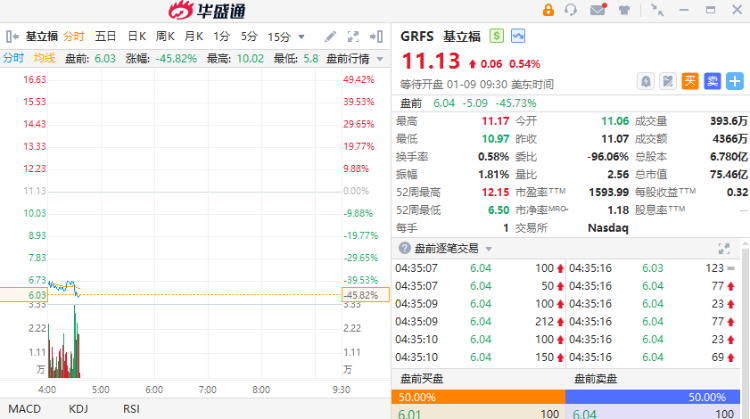
Task: Click the 52周最高 value 12.15
Action: [x=495, y=192]
